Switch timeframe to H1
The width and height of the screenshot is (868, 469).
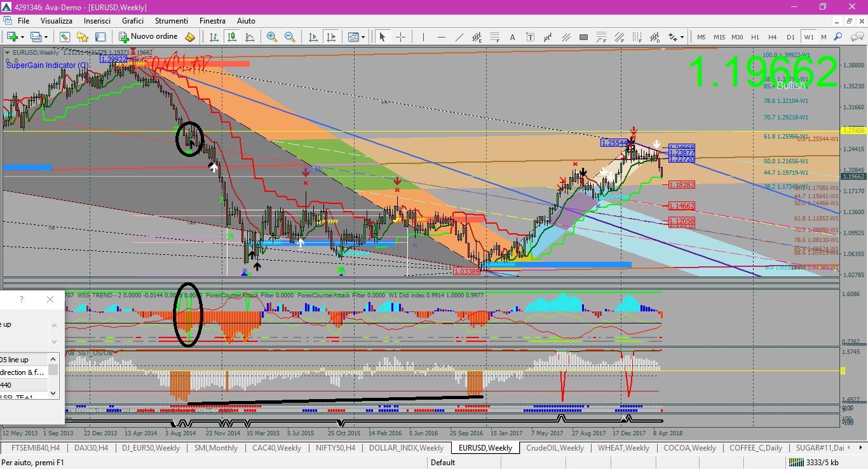point(755,37)
